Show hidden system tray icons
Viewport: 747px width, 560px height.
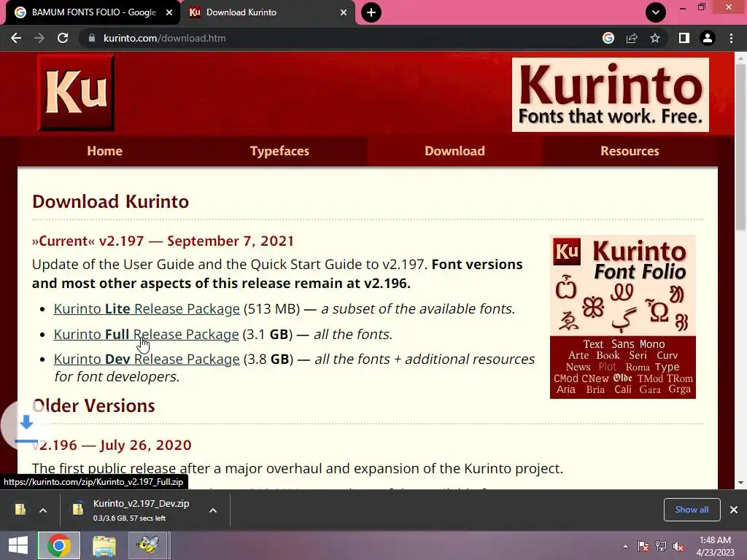625,546
